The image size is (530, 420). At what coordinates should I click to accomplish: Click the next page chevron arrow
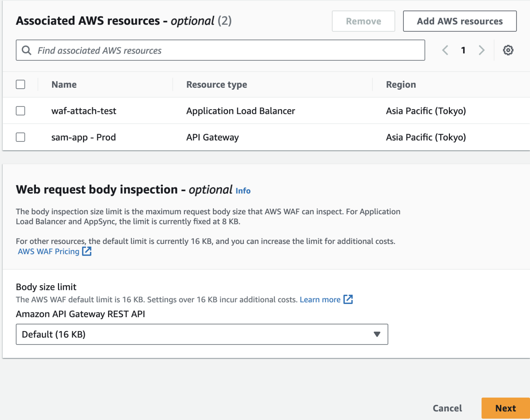pyautogui.click(x=482, y=50)
